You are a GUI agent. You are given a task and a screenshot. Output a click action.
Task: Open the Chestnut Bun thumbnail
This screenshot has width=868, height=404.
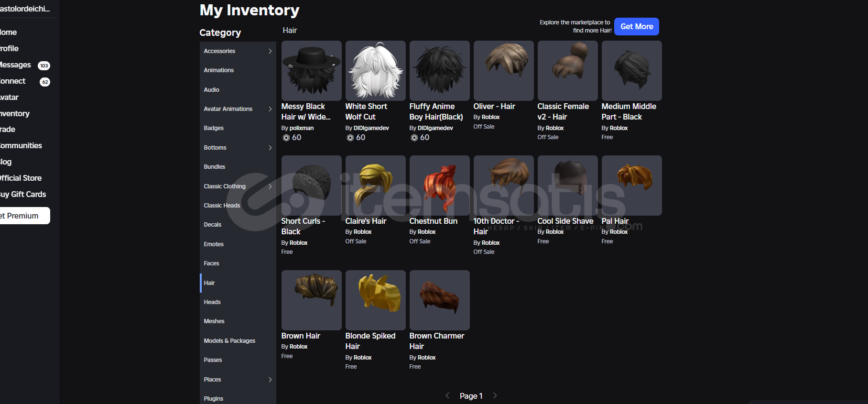(440, 186)
